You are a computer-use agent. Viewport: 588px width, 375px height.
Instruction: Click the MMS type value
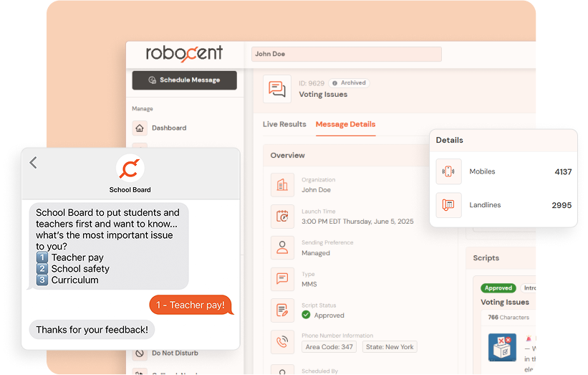(x=309, y=284)
